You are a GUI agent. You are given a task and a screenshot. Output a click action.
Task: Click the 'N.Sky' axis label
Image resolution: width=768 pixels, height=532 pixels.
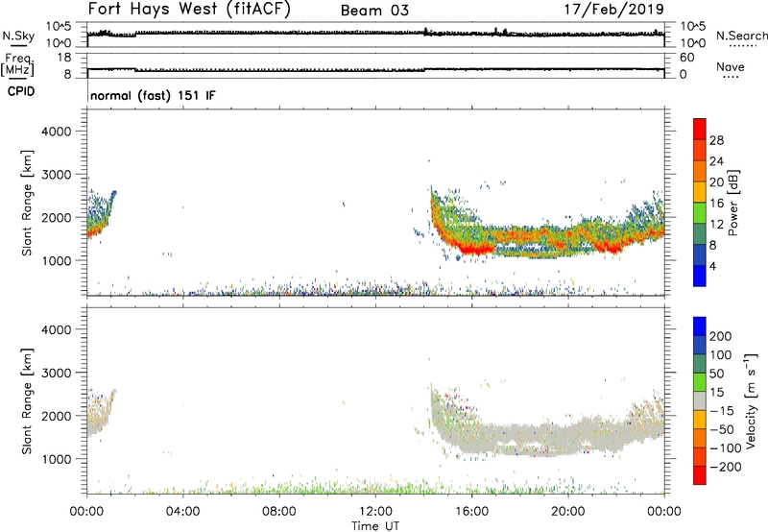click(x=18, y=36)
